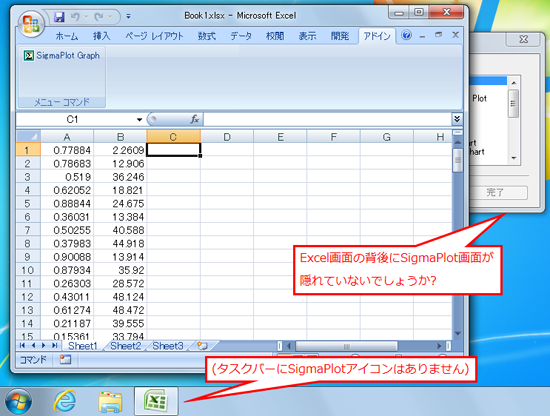Open the Windows Start button
The width and height of the screenshot is (550, 416).
pyautogui.click(x=19, y=402)
